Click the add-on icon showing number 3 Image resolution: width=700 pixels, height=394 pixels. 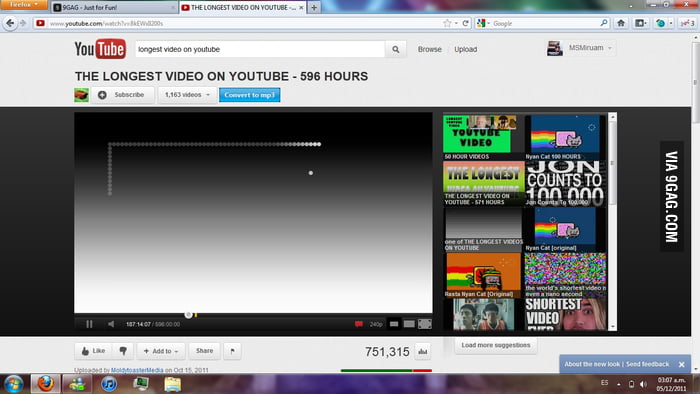[x=688, y=23]
